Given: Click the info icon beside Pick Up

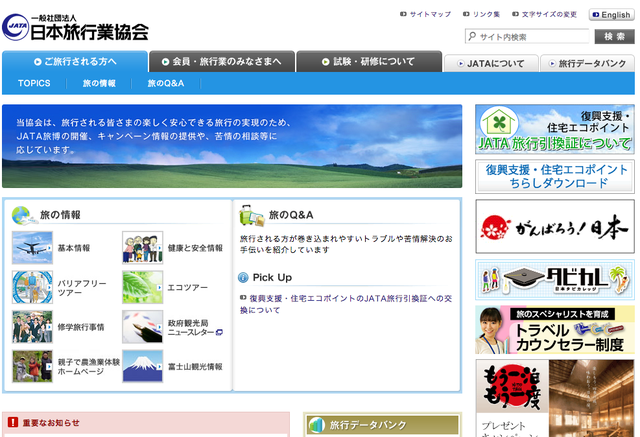Looking at the screenshot, I should pos(243,278).
